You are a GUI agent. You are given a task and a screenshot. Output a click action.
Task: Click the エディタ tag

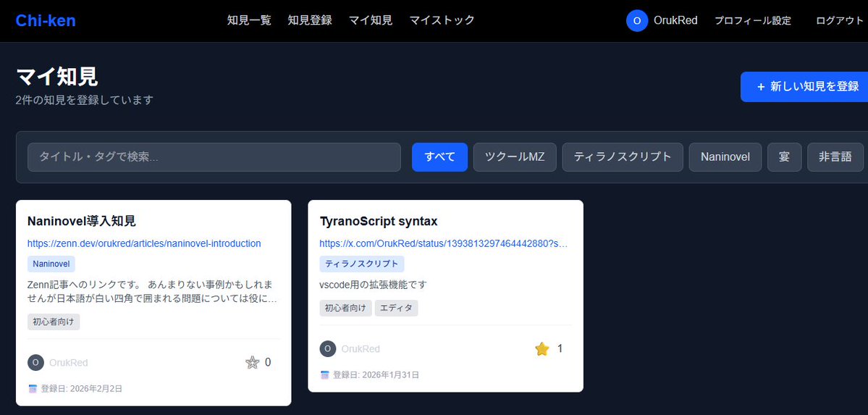(397, 308)
